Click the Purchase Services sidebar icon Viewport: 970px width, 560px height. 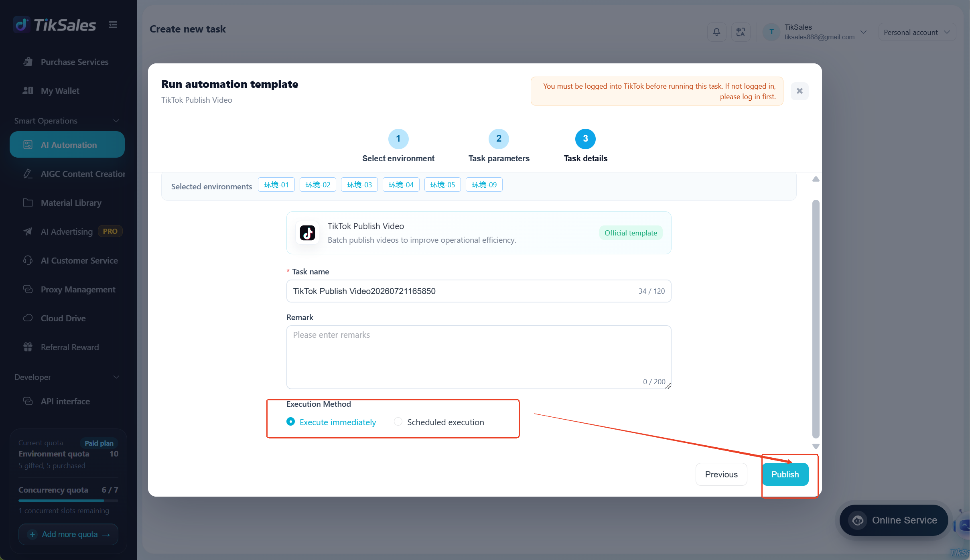[x=28, y=62]
